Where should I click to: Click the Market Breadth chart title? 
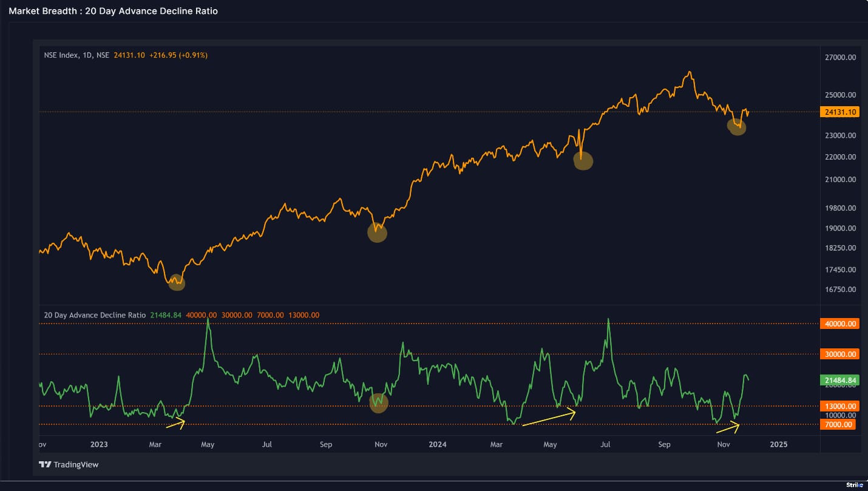pyautogui.click(x=113, y=11)
